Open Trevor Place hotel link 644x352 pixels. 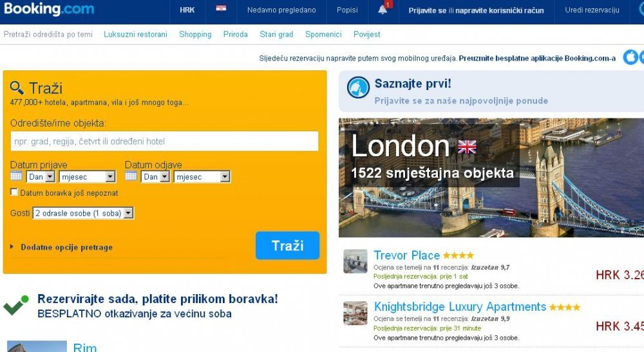click(x=406, y=255)
